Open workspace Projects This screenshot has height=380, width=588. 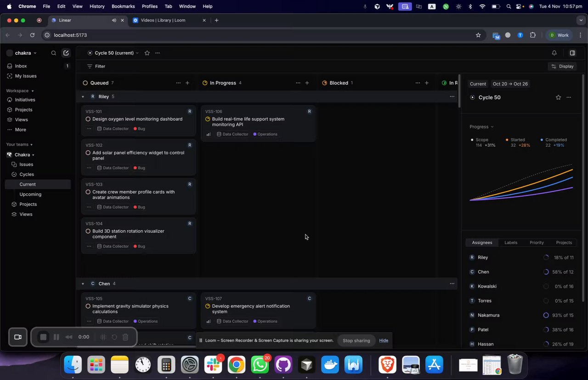click(38, 110)
